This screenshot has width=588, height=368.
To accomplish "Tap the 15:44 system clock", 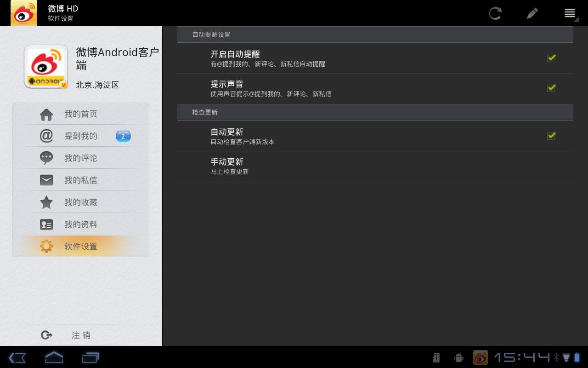I will [x=522, y=357].
